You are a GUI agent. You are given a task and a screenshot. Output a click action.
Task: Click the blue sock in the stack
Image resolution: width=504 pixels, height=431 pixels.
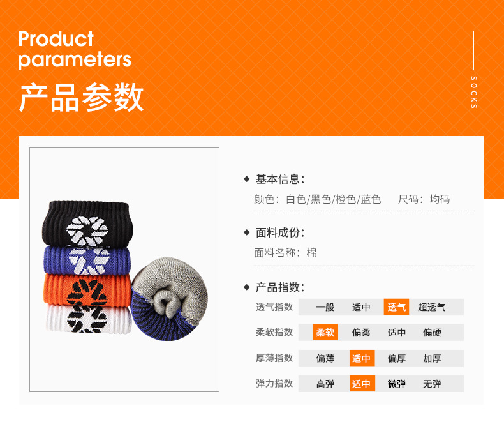pyautogui.click(x=87, y=261)
